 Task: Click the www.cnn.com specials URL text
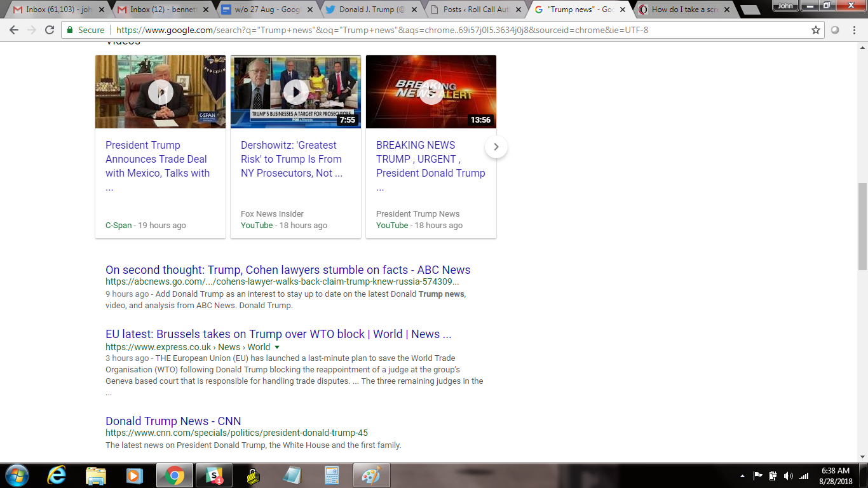tap(236, 433)
